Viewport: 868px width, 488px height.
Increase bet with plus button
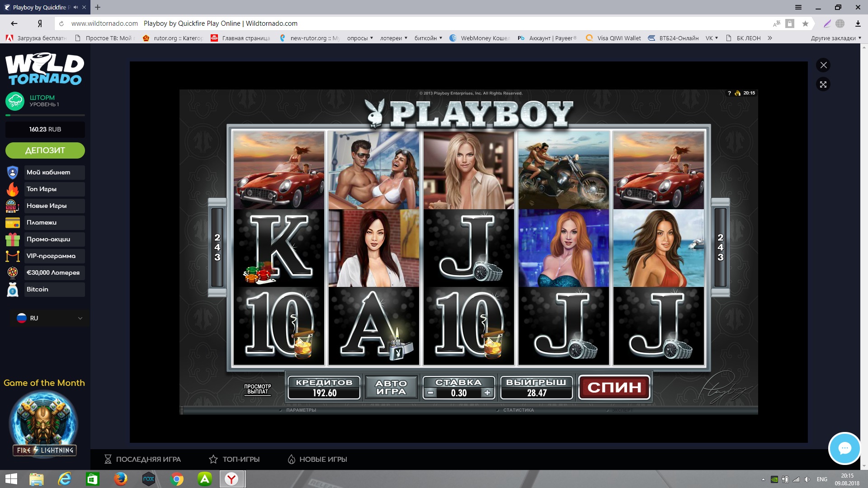(487, 393)
